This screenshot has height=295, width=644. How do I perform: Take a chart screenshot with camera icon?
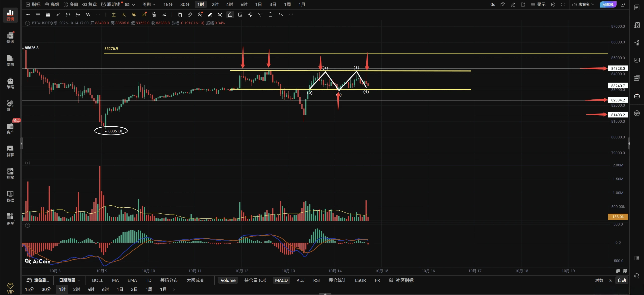pyautogui.click(x=503, y=5)
